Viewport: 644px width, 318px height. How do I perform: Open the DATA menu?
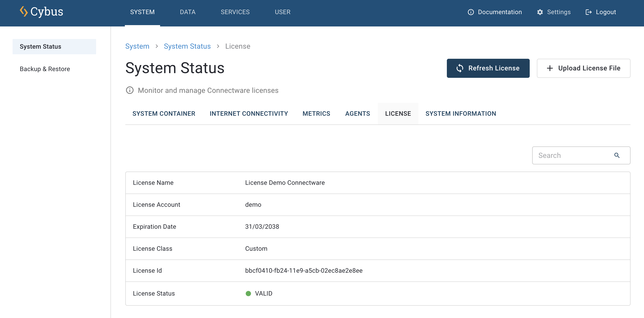click(x=187, y=12)
